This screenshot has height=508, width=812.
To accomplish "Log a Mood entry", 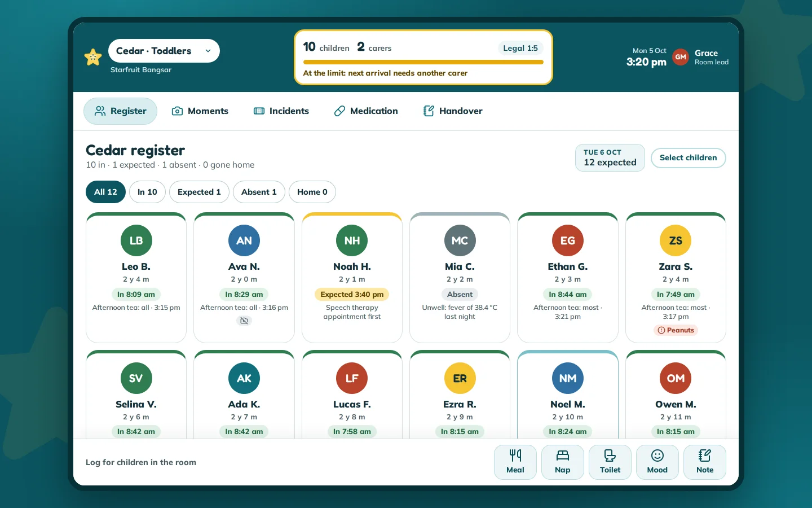I will 657,462.
